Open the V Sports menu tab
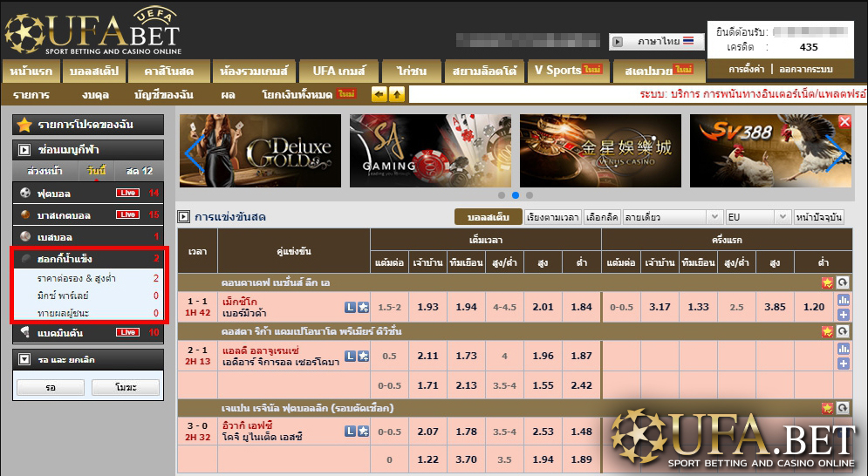The width and height of the screenshot is (868, 476). pyautogui.click(x=568, y=71)
